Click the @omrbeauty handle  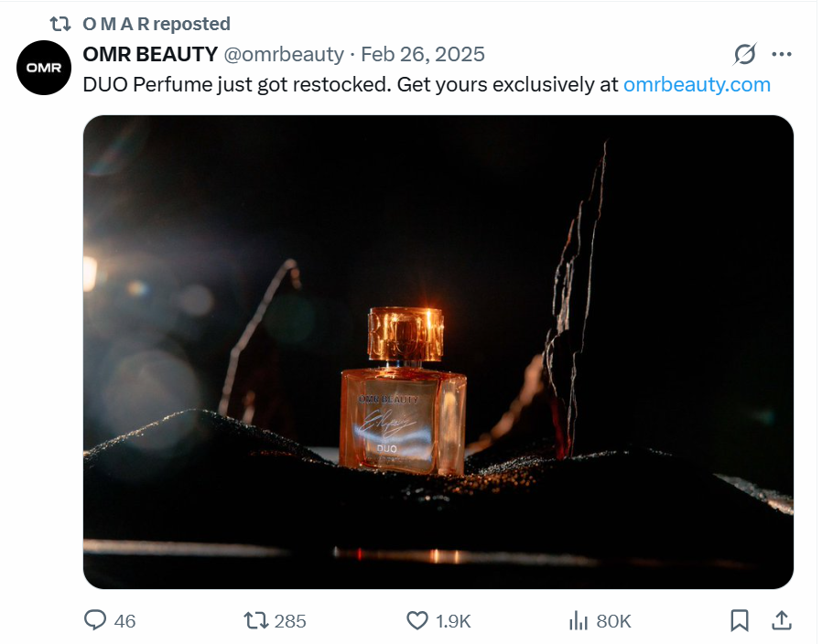click(x=284, y=54)
